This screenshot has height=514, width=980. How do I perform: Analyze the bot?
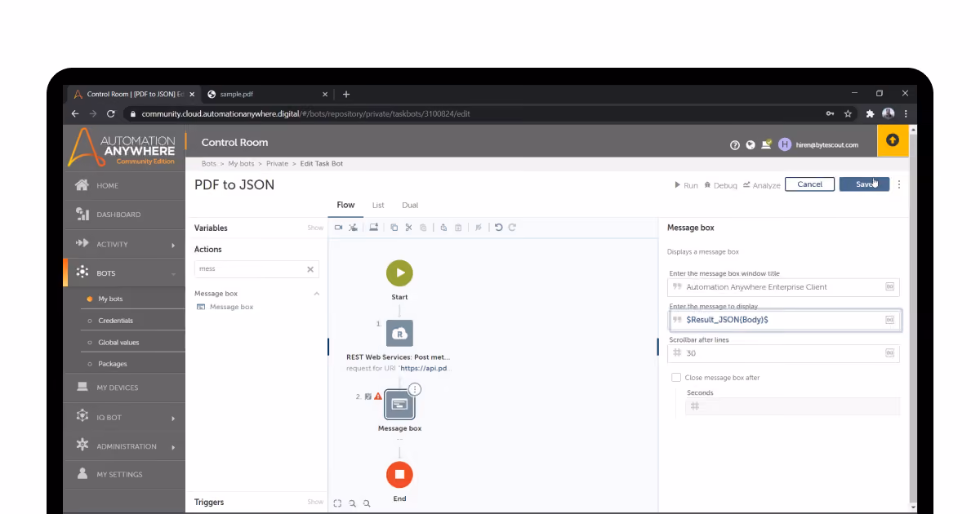(761, 185)
